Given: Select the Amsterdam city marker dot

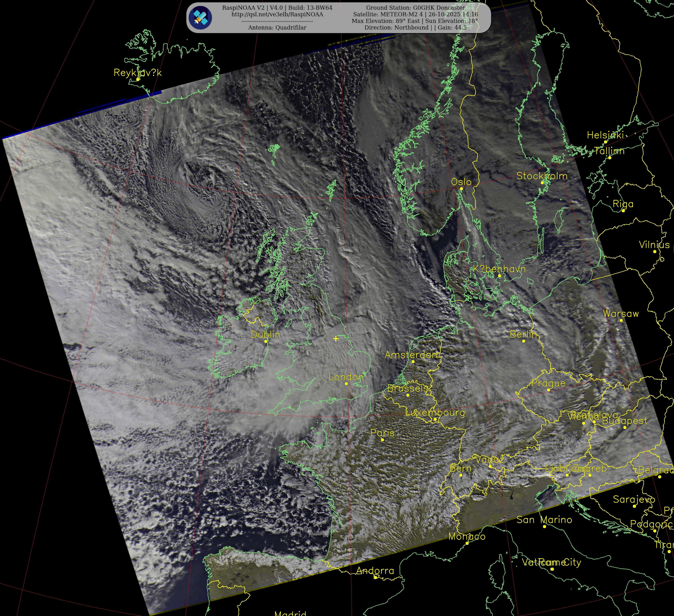Looking at the screenshot, I should click(x=413, y=361).
